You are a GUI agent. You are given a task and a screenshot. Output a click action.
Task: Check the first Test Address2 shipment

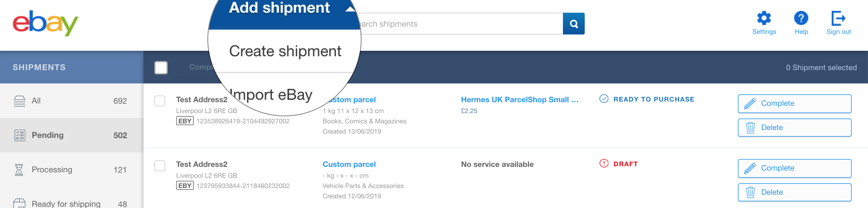point(160,101)
